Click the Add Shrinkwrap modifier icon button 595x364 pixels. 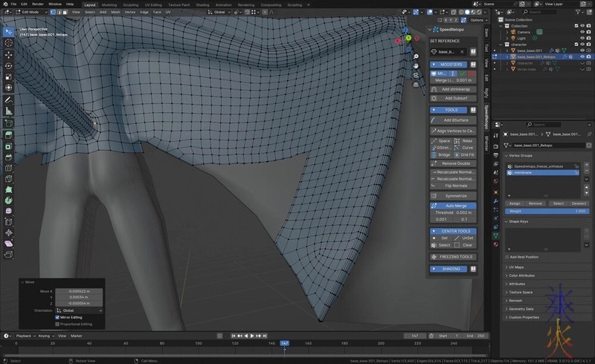click(454, 89)
